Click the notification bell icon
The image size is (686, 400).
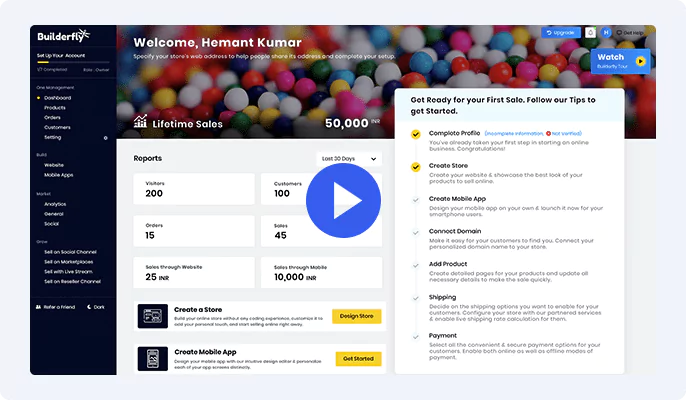[x=591, y=32]
